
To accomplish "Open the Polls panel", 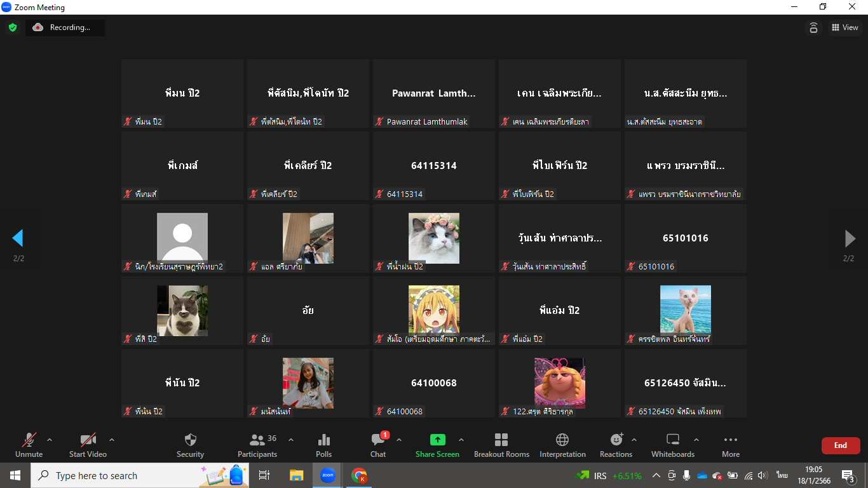I will [x=323, y=445].
